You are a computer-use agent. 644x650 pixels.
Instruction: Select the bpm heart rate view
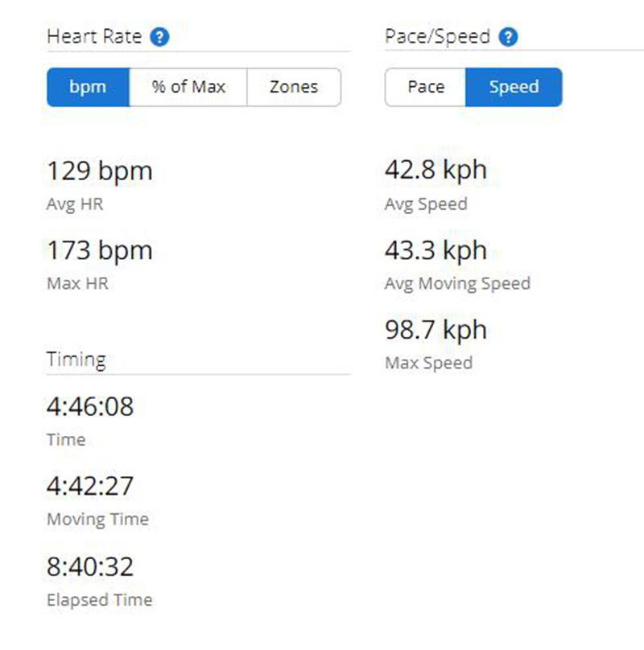coord(88,87)
